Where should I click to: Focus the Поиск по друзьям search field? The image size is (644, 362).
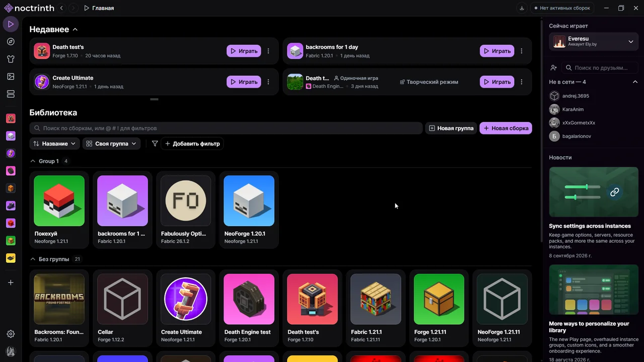[600, 67]
